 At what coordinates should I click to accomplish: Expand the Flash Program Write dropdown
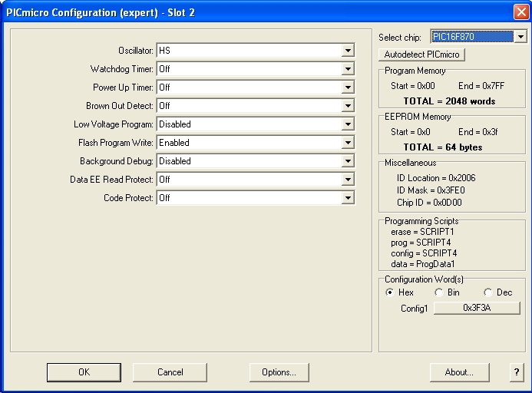[256, 143]
